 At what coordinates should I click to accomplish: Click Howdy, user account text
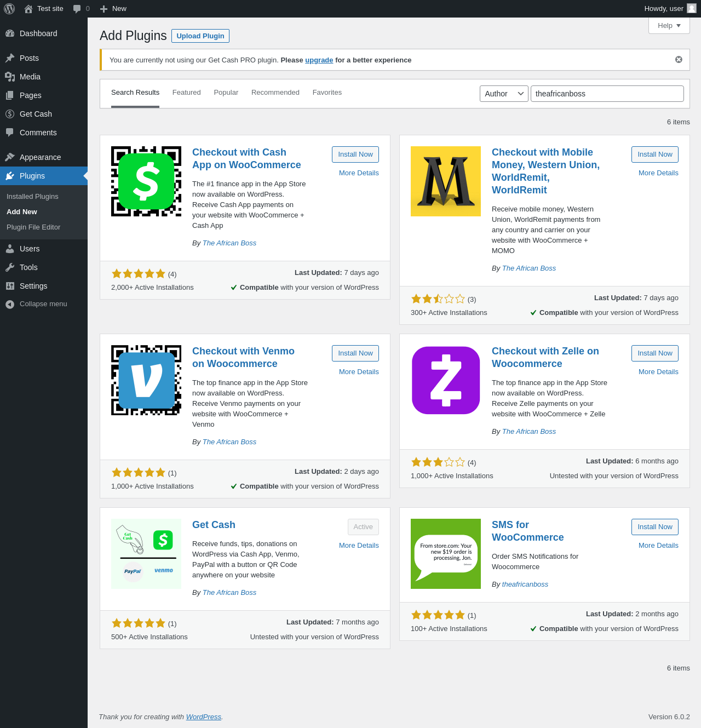click(664, 9)
